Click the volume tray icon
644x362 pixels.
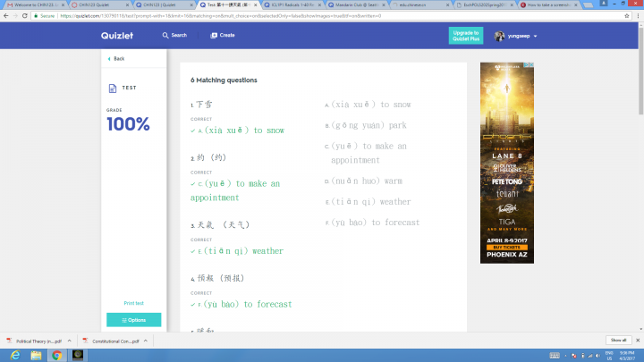597,356
